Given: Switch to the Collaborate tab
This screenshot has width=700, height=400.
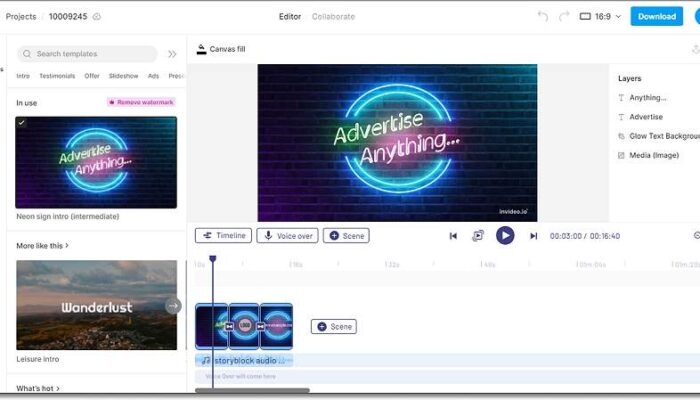Looking at the screenshot, I should click(333, 17).
